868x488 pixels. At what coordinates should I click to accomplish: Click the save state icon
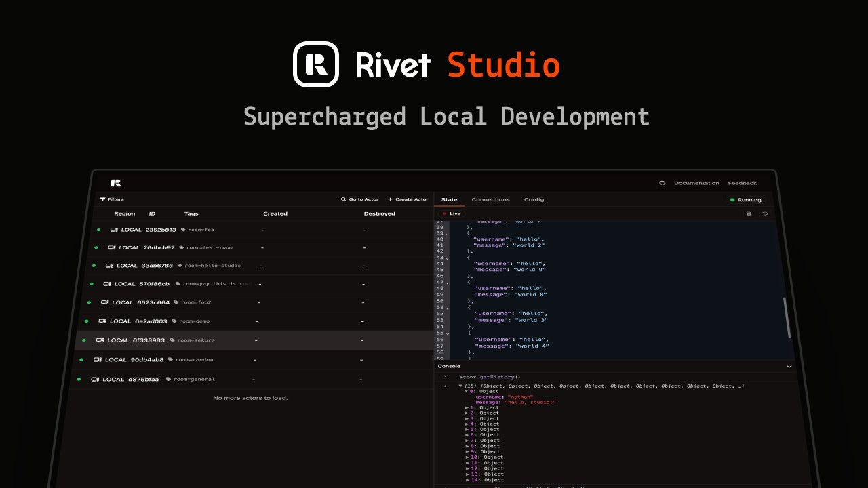pyautogui.click(x=749, y=213)
